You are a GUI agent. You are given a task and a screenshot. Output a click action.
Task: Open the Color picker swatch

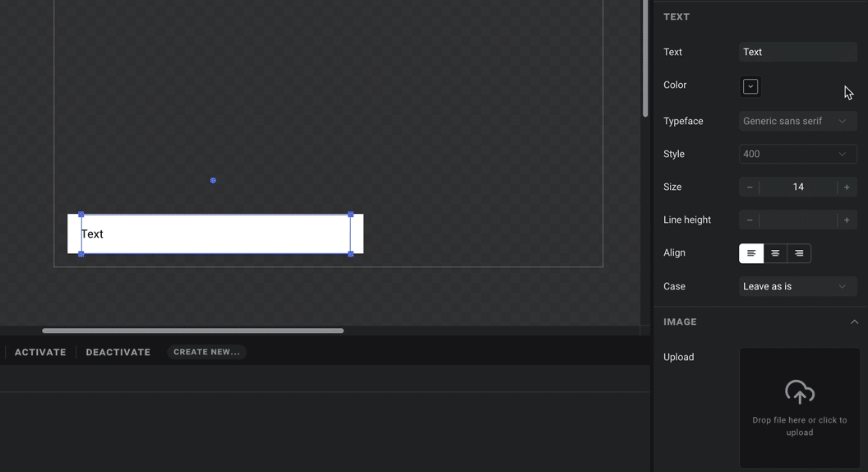[x=750, y=86]
